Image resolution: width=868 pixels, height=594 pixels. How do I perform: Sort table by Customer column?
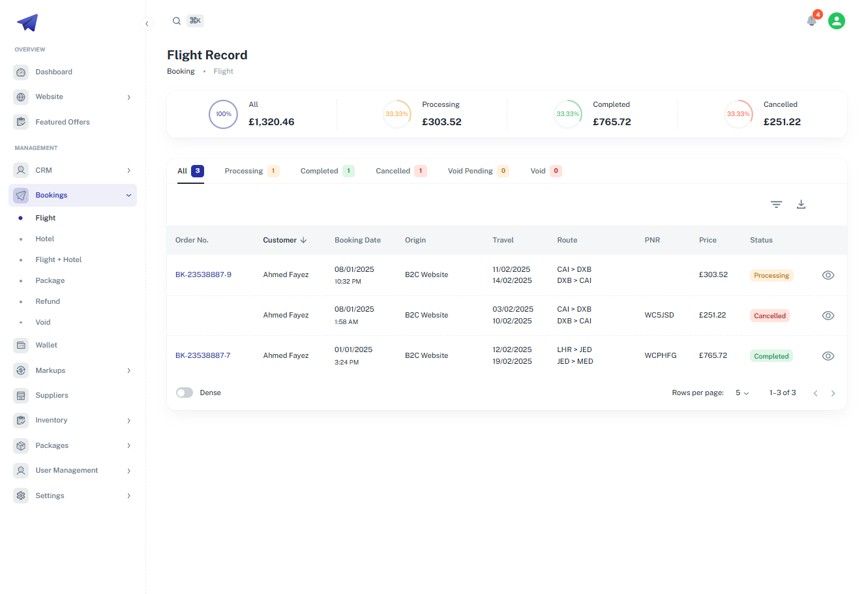285,240
